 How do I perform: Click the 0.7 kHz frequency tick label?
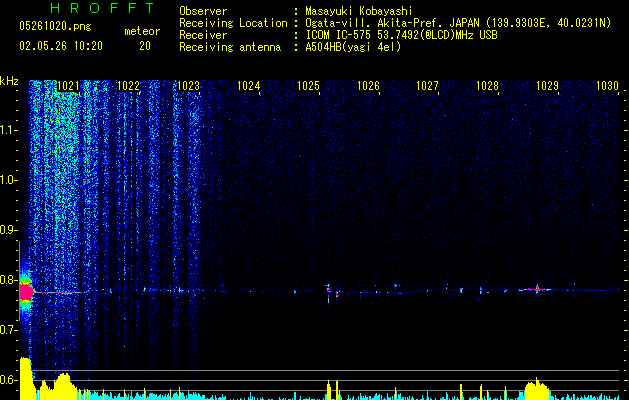(x=8, y=330)
